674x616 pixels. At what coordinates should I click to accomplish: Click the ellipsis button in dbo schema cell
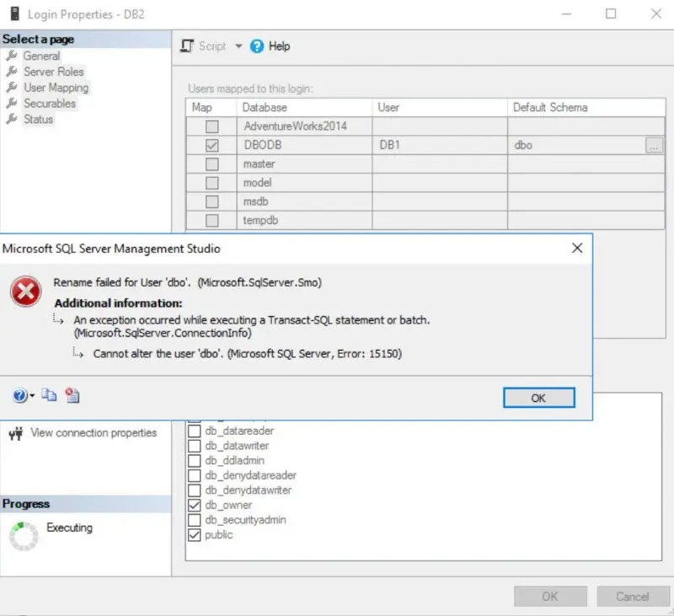coord(654,145)
